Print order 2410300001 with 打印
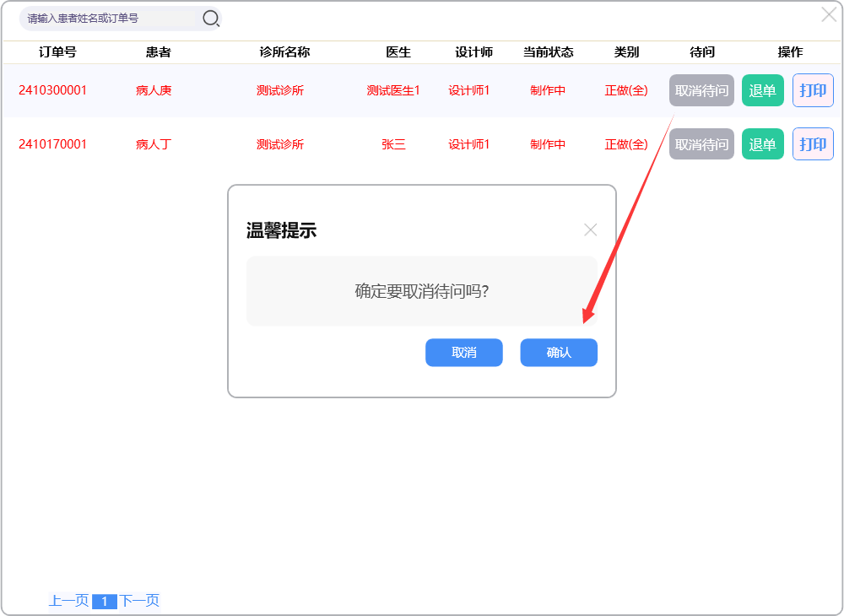 (813, 90)
